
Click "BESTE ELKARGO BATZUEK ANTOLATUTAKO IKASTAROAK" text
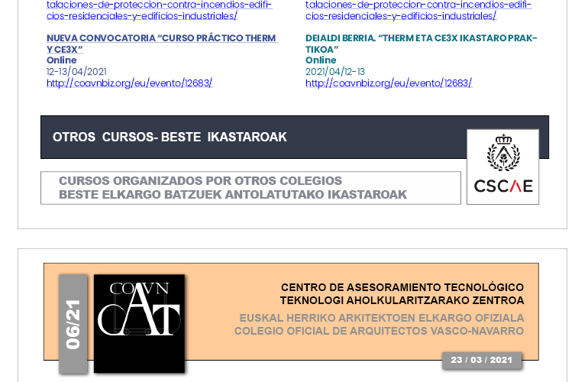[233, 195]
